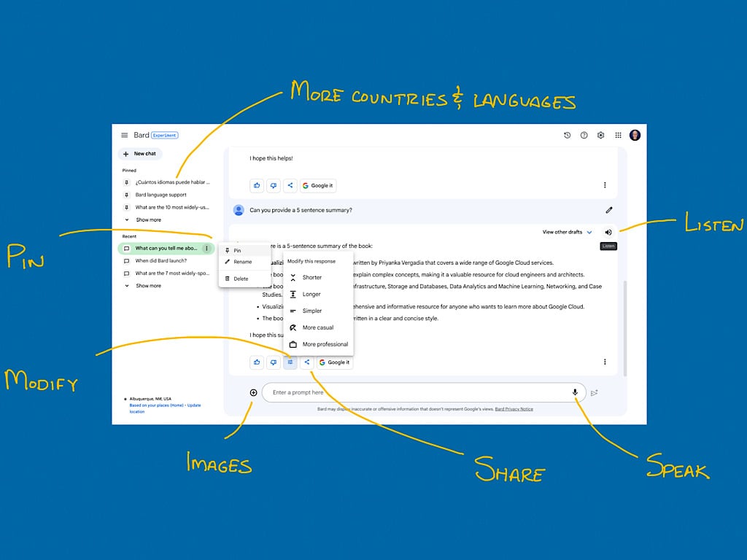The width and height of the screenshot is (747, 560).
Task: Choose More professional in modify menu
Action: [318, 344]
